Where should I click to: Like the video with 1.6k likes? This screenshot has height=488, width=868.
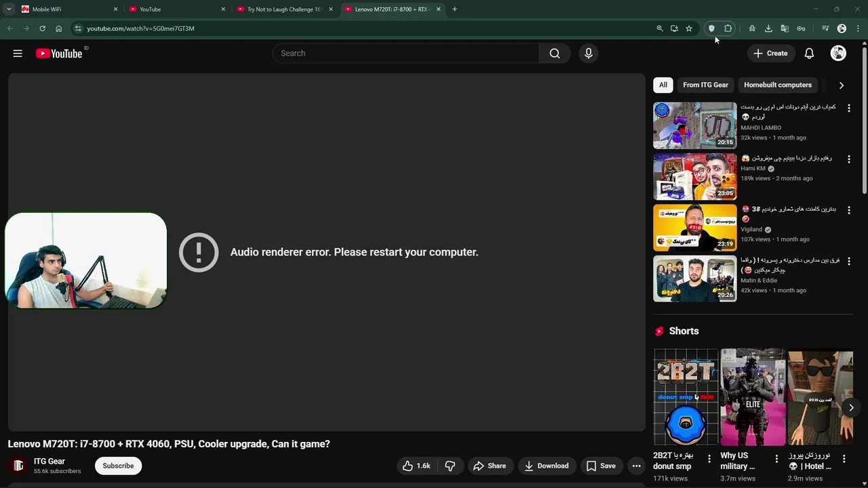tap(416, 466)
